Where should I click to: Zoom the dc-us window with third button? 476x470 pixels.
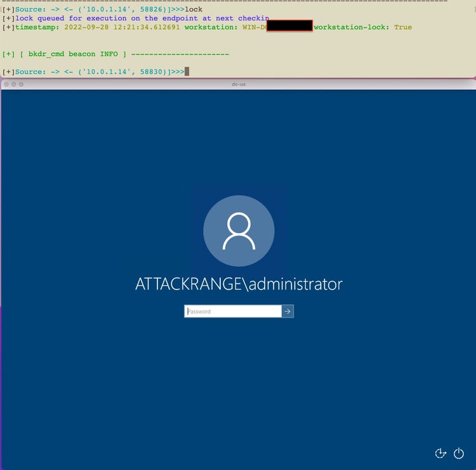point(21,84)
